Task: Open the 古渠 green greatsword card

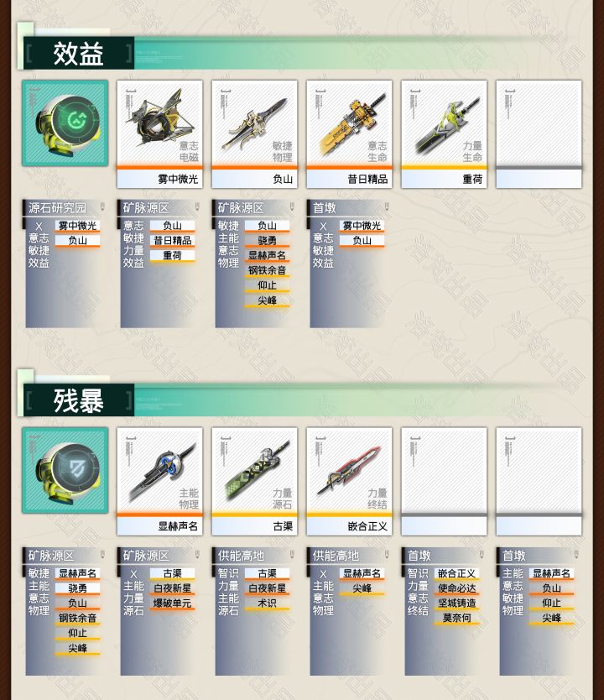Action: pyautogui.click(x=254, y=481)
